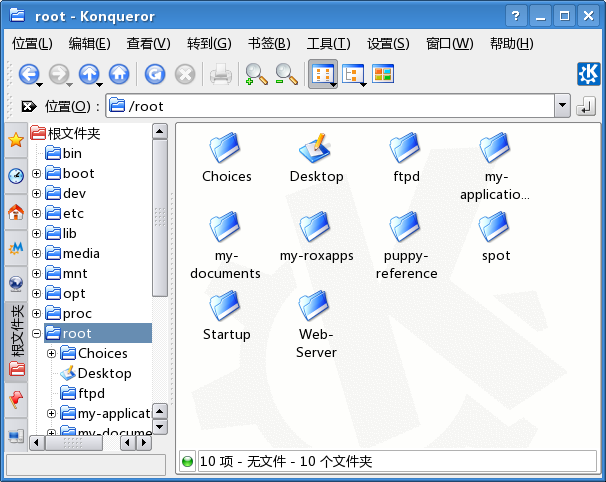Open the Bookmarks star sidebar tab
The image size is (606, 482).
point(16,140)
